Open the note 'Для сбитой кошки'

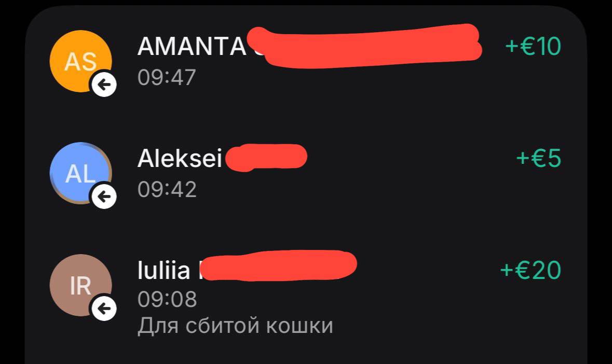pos(235,326)
